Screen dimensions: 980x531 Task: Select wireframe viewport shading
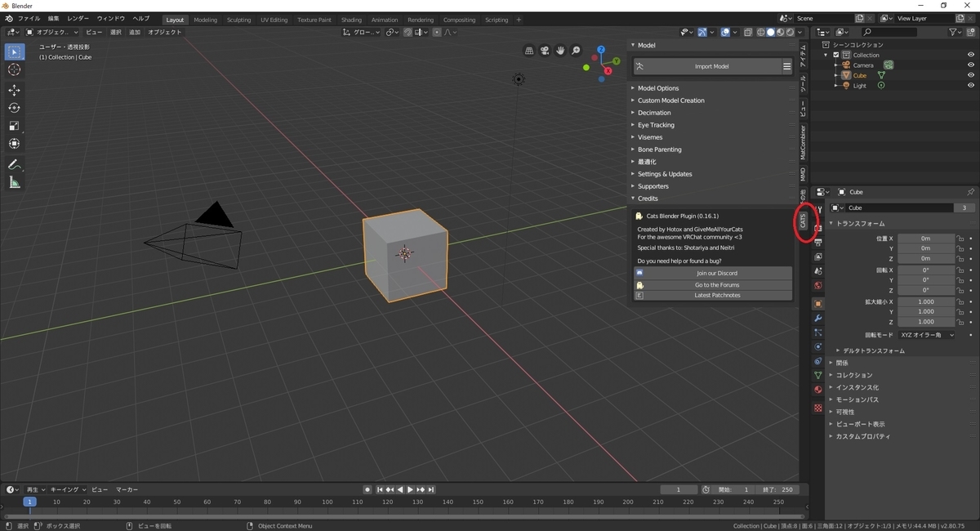click(x=761, y=32)
